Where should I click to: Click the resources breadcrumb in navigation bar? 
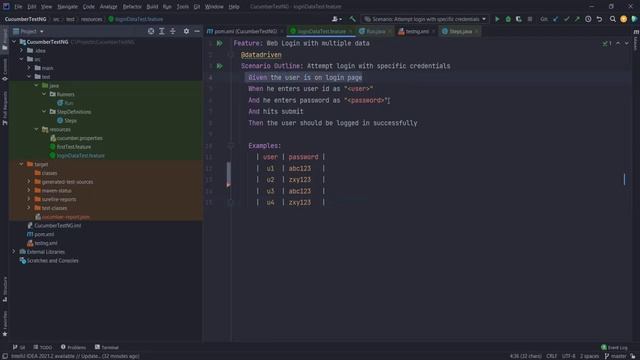click(x=91, y=19)
